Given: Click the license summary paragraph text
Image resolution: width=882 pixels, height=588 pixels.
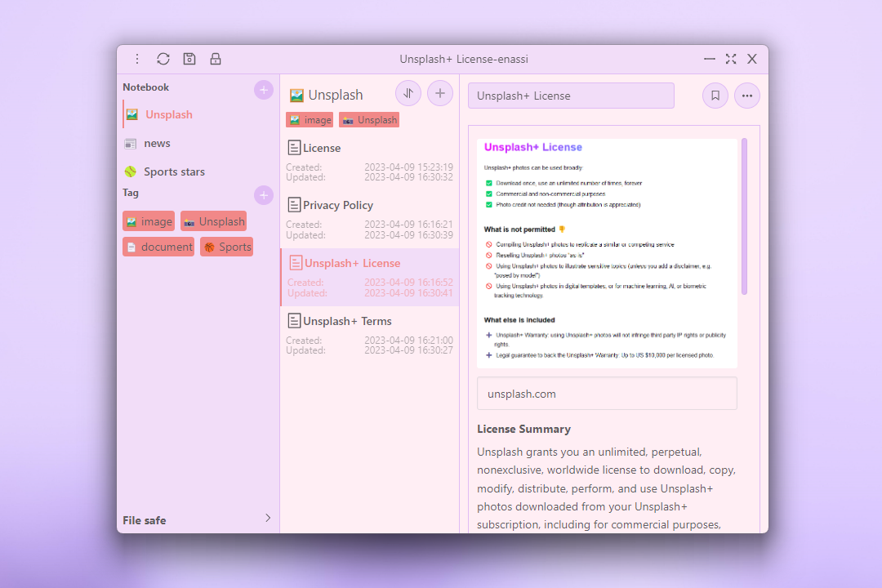Looking at the screenshot, I should click(607, 488).
